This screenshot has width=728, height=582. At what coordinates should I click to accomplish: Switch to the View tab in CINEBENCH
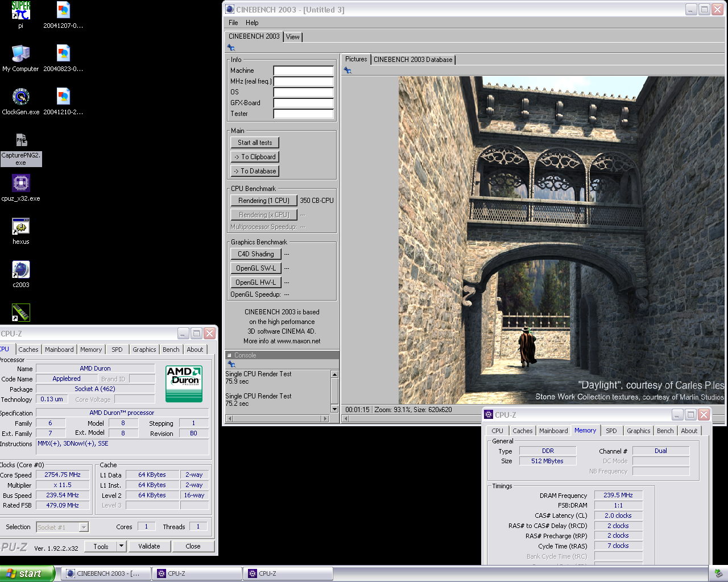point(293,37)
